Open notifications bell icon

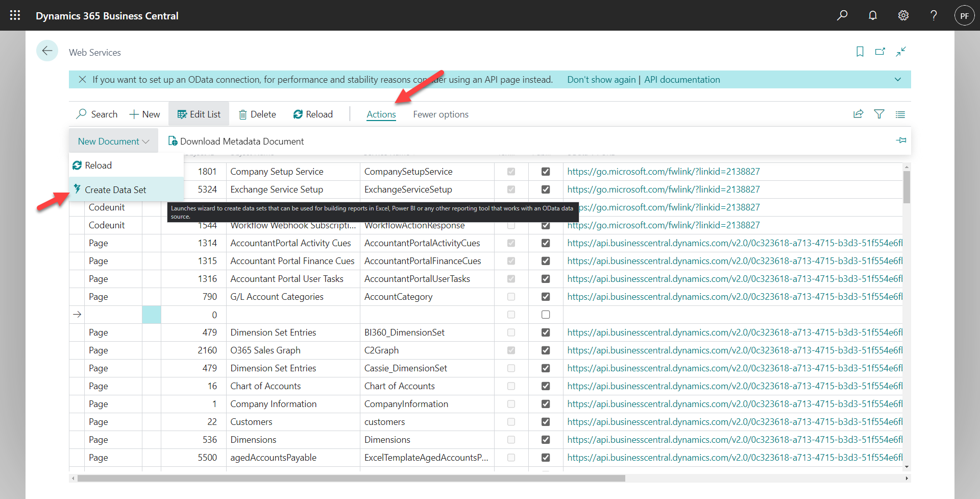click(x=873, y=15)
